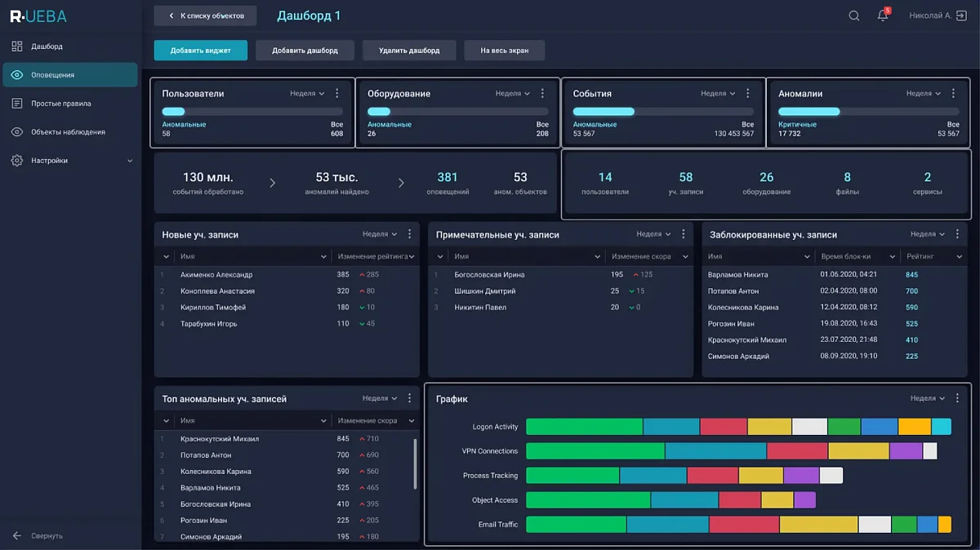Click the search magnifier icon in header
Image resolution: width=980 pixels, height=550 pixels.
point(853,16)
